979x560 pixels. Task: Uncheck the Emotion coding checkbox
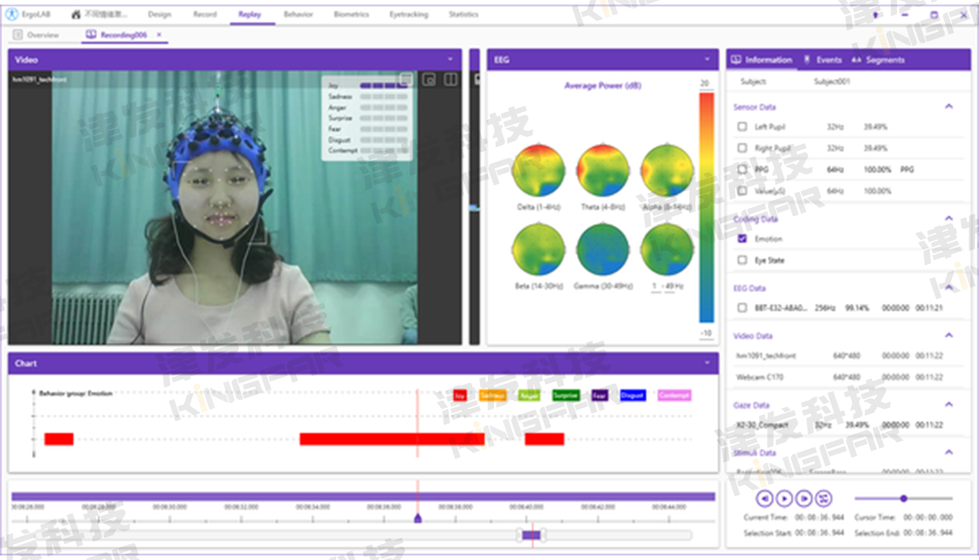pyautogui.click(x=742, y=238)
